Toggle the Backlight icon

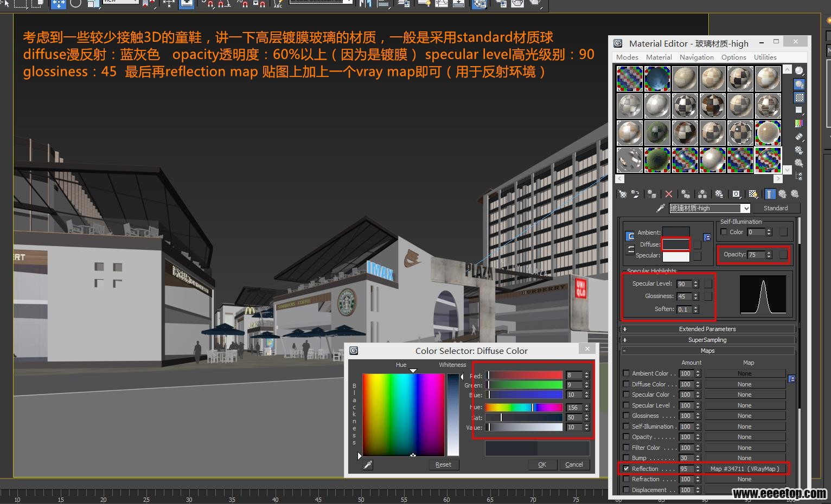(x=799, y=84)
